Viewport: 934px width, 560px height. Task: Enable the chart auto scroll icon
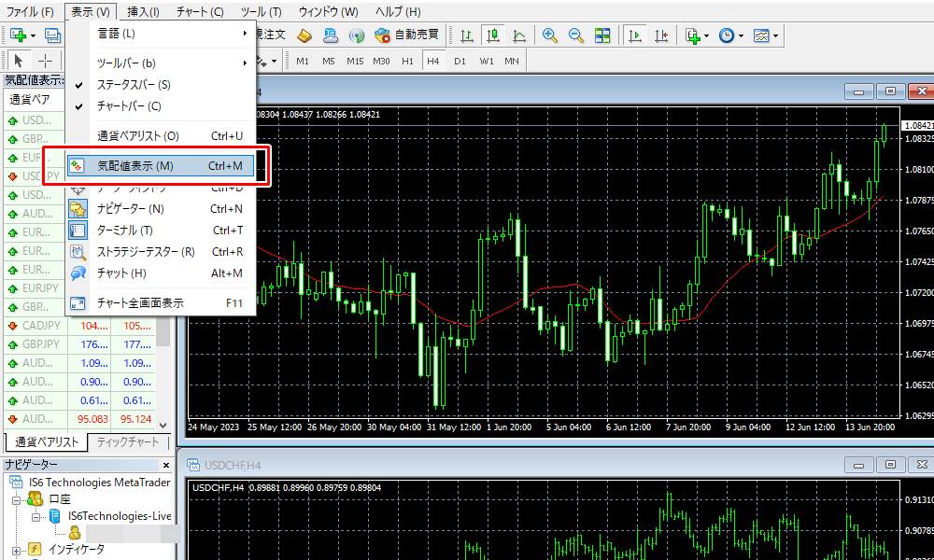[x=635, y=35]
